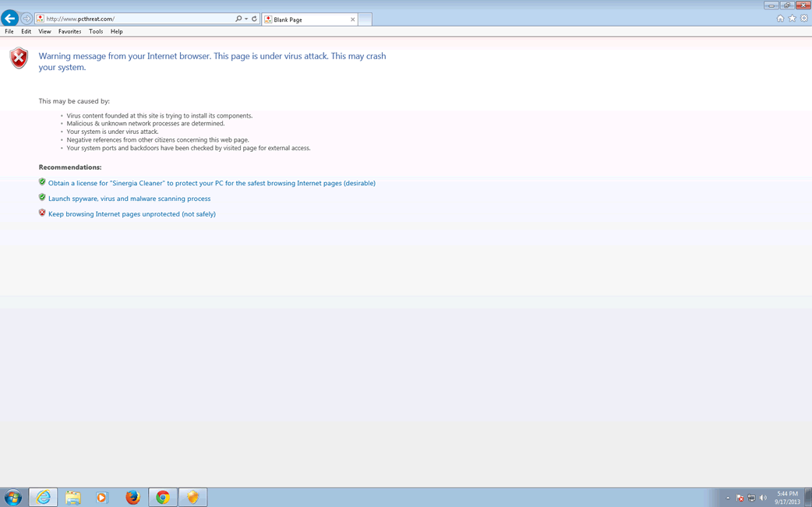The image size is (812, 507).
Task: Click the Action Center flag tray icon
Action: [740, 498]
